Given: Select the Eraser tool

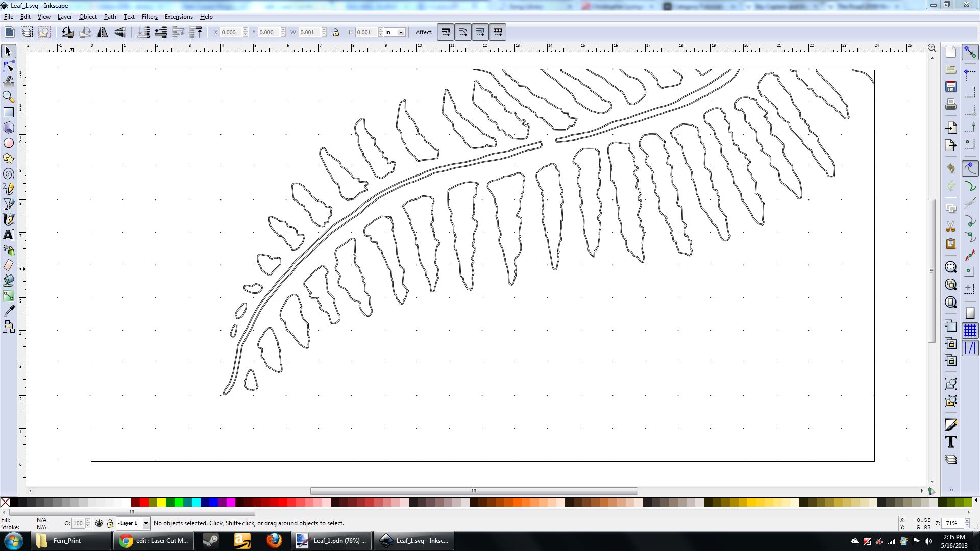Looking at the screenshot, I should coord(9,265).
